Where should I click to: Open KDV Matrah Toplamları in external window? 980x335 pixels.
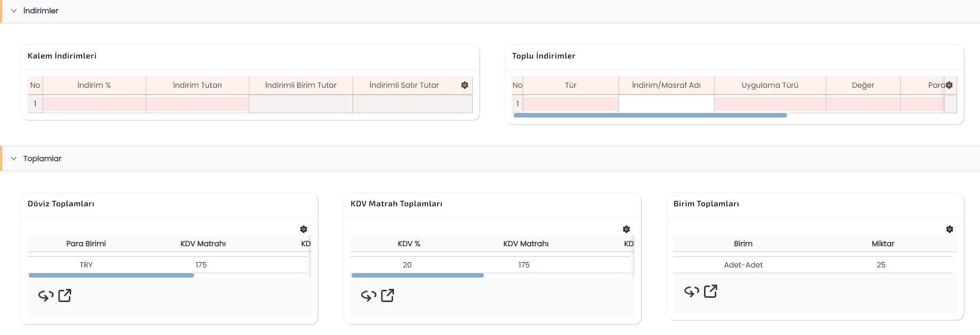click(388, 296)
